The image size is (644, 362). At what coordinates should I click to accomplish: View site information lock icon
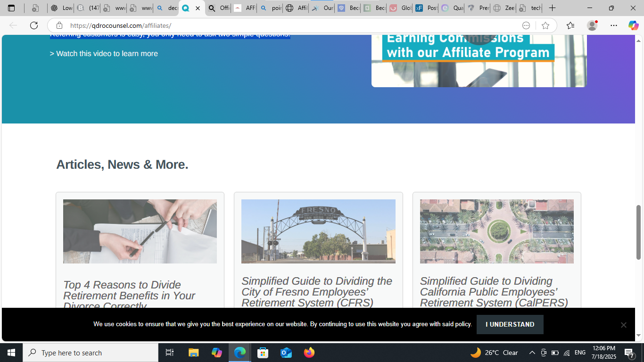59,25
